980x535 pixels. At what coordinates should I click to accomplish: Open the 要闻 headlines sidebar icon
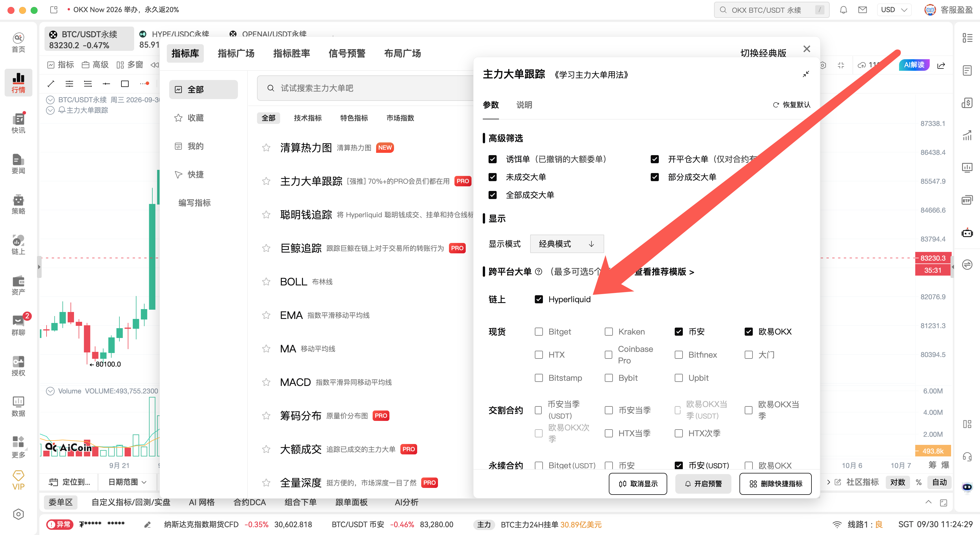tap(18, 164)
